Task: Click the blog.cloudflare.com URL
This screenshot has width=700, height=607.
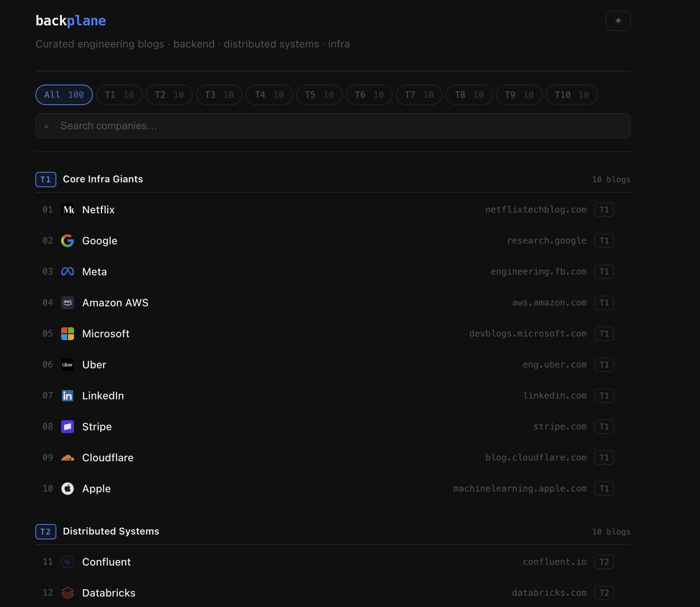Action: pos(536,458)
